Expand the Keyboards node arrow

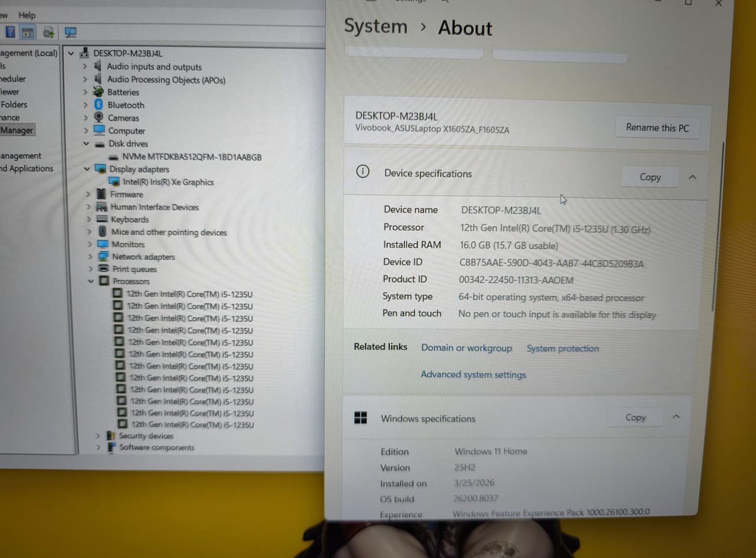click(89, 219)
